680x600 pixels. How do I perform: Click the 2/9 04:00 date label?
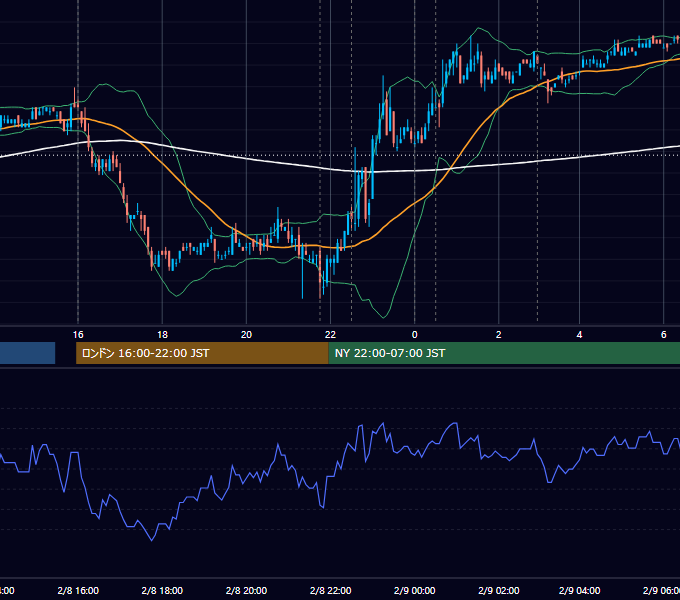coord(579,590)
